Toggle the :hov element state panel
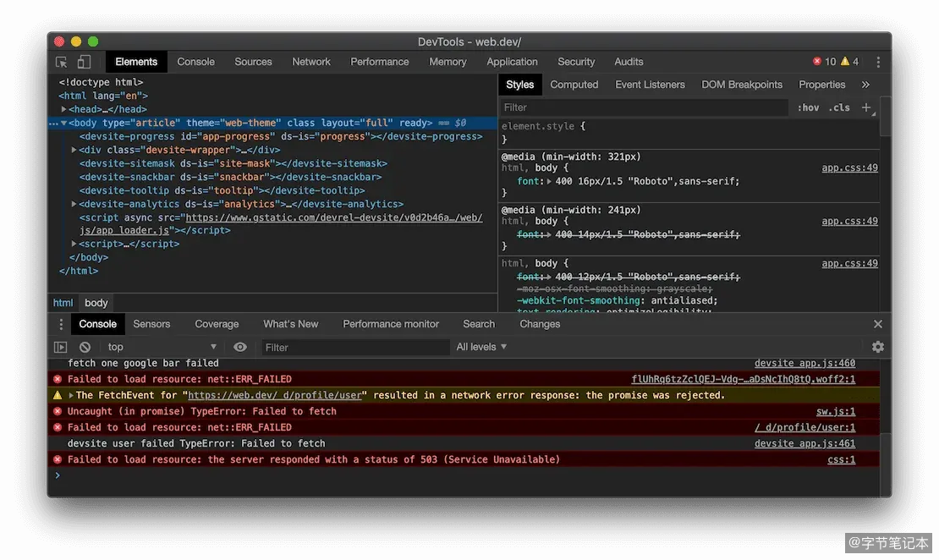939x560 pixels. 809,107
